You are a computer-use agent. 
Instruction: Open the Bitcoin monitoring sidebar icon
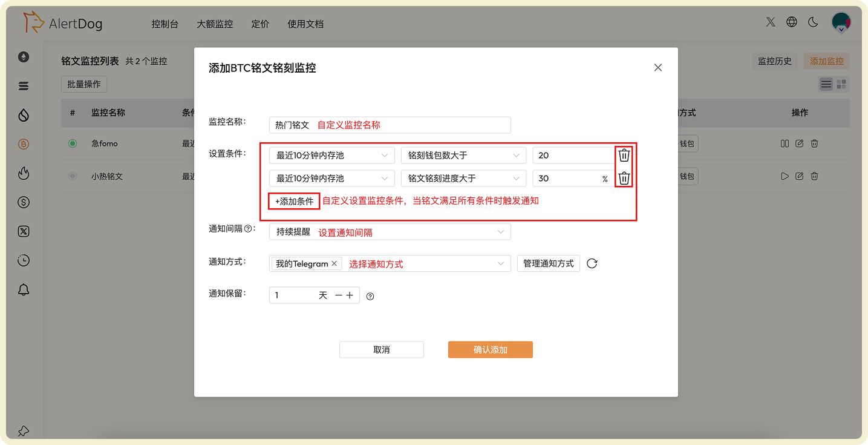23,143
